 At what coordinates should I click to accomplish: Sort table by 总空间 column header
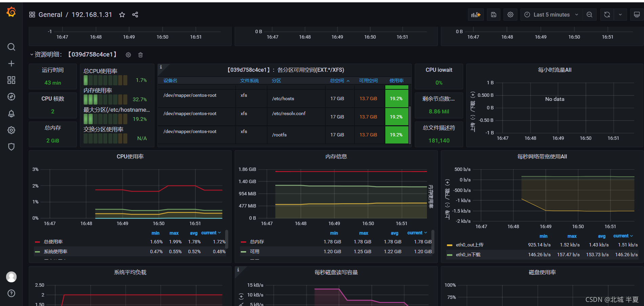340,81
